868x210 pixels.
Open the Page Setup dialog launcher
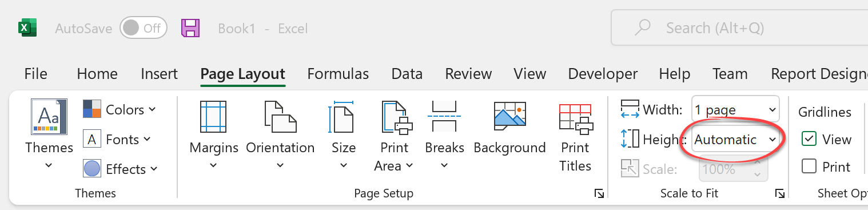point(599,194)
